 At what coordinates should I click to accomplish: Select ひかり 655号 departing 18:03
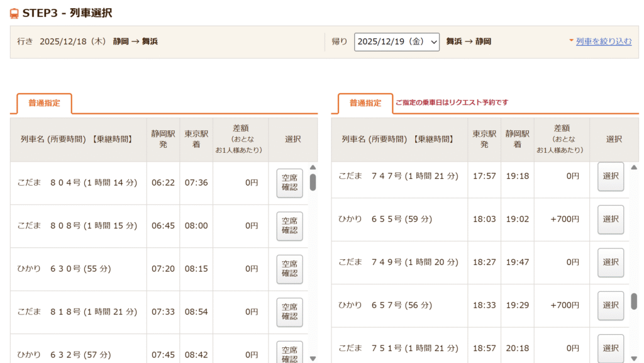[610, 220]
